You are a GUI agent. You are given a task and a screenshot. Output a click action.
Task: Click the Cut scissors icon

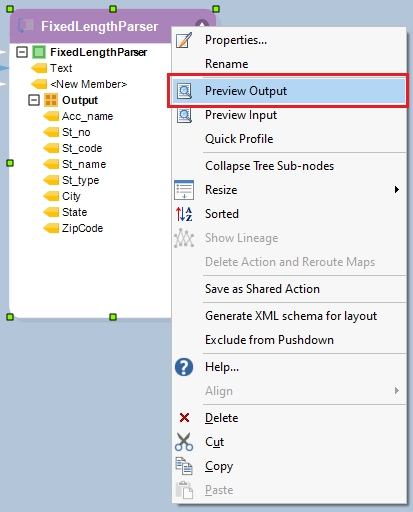pos(184,442)
